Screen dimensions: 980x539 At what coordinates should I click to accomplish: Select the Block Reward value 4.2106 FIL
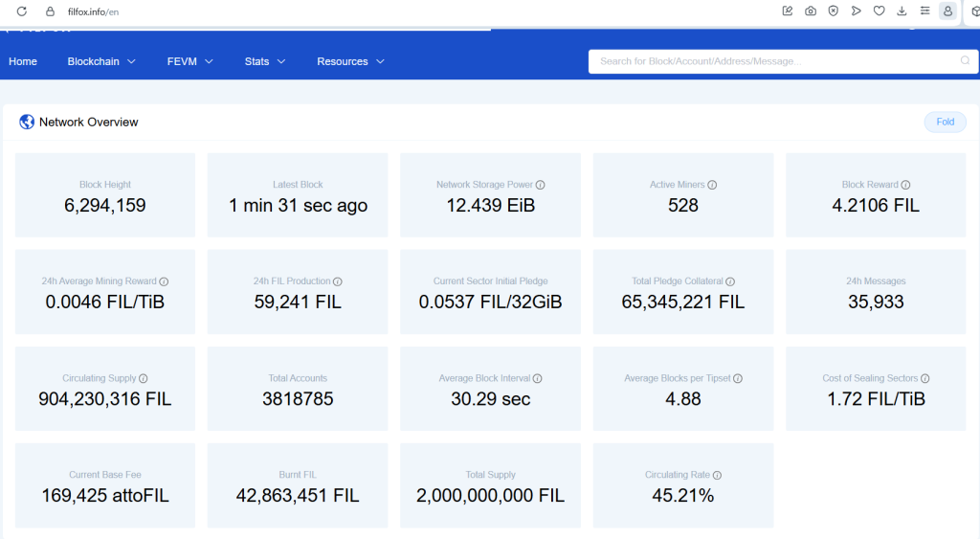(876, 205)
